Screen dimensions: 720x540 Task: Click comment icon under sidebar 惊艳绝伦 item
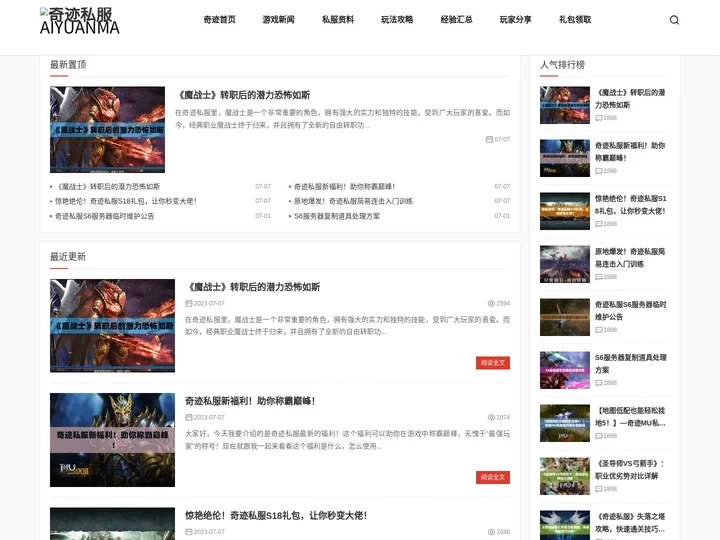[x=599, y=224]
